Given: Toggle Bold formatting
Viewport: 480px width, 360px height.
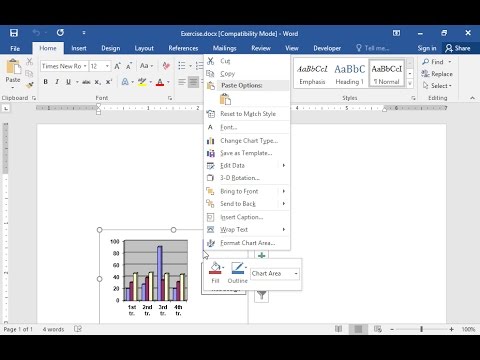Looking at the screenshot, I should [46, 82].
